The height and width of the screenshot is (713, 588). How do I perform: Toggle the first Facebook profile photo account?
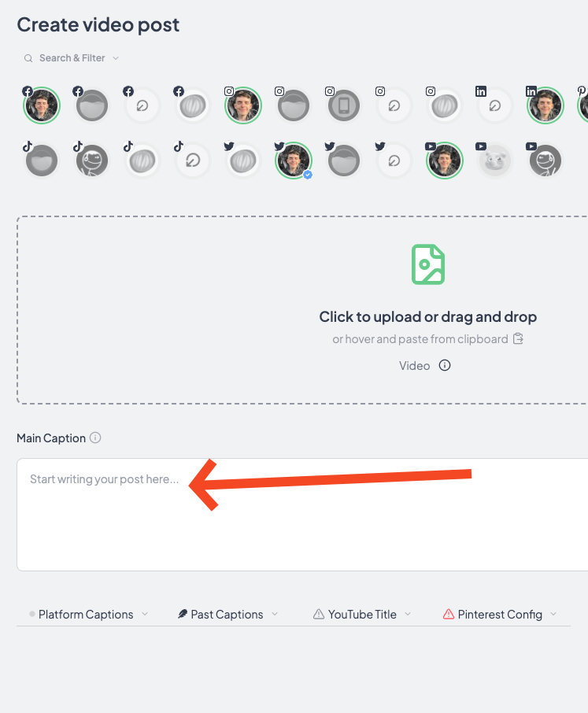42,105
